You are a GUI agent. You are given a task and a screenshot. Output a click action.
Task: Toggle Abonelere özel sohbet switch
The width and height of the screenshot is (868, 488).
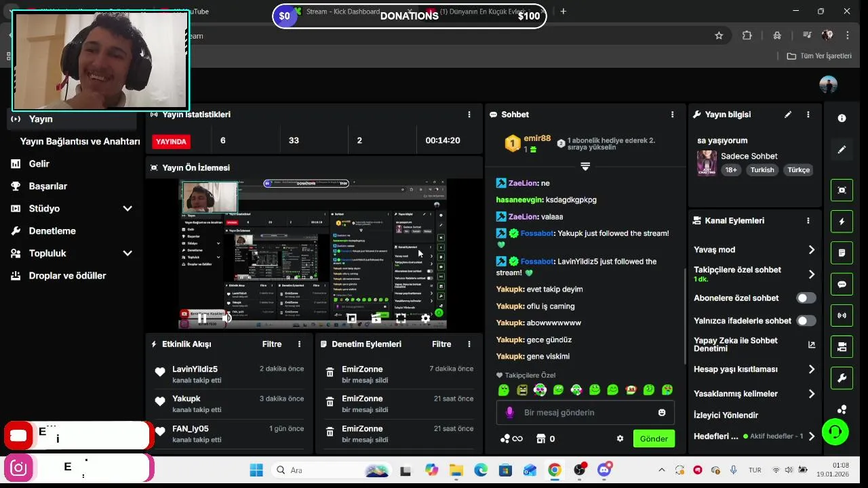(806, 298)
